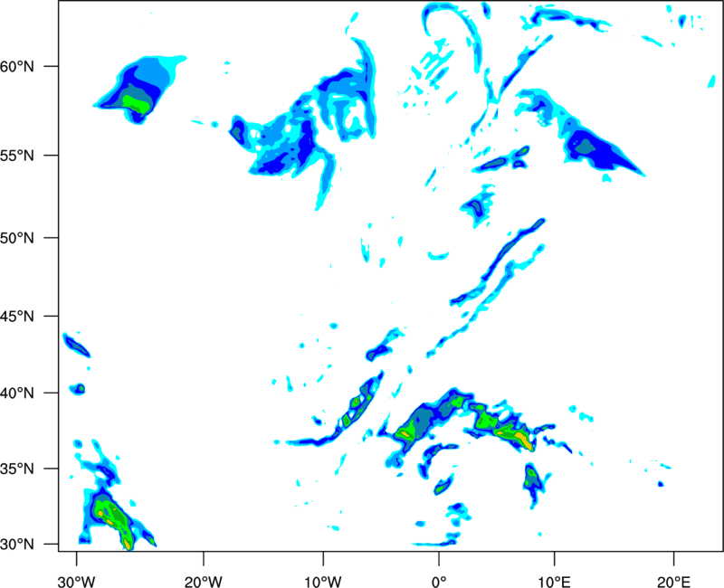This screenshot has height=588, width=724.
Task: Click the 40°N latitude label
Action: click(17, 394)
